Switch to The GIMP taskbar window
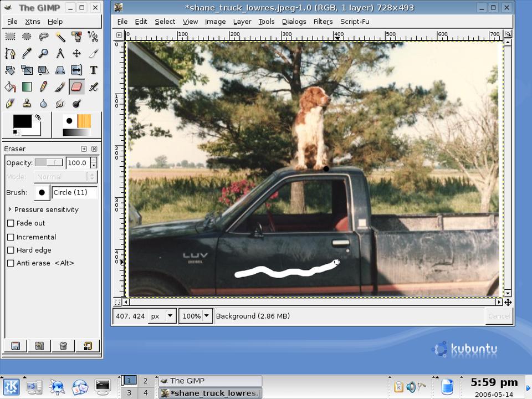The width and height of the screenshot is (532, 399). (209, 381)
